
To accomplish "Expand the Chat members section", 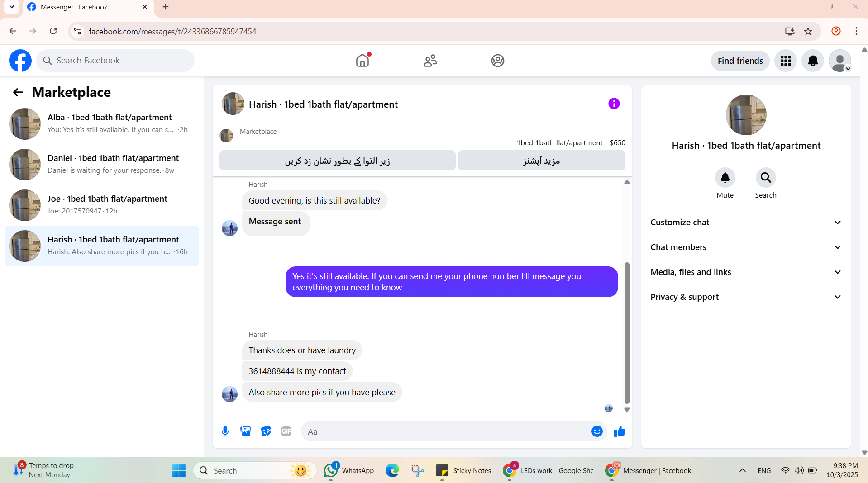I will [x=746, y=247].
